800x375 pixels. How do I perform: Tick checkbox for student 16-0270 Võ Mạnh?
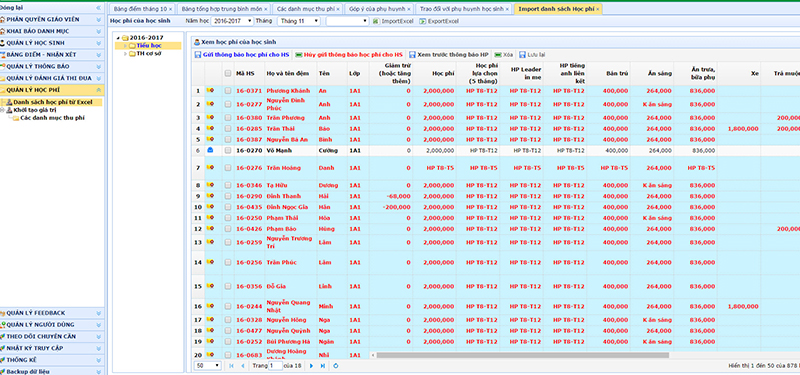click(228, 151)
